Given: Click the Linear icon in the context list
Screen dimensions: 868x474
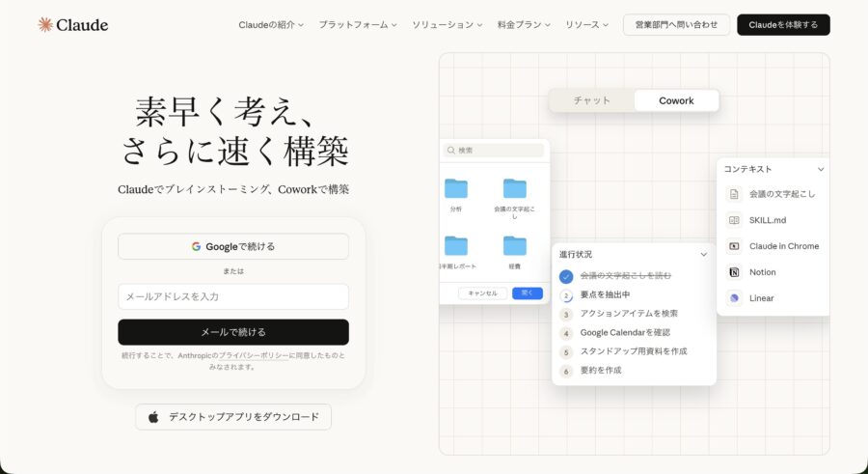Looking at the screenshot, I should click(734, 298).
